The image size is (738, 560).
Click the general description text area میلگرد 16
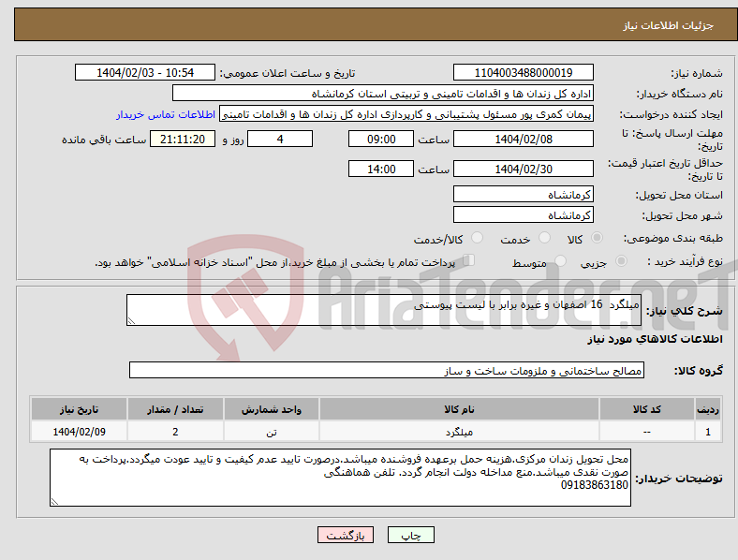pyautogui.click(x=384, y=310)
